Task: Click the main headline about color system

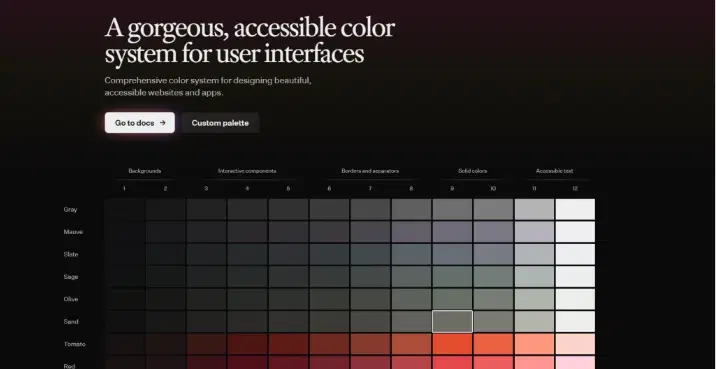Action: pos(250,41)
